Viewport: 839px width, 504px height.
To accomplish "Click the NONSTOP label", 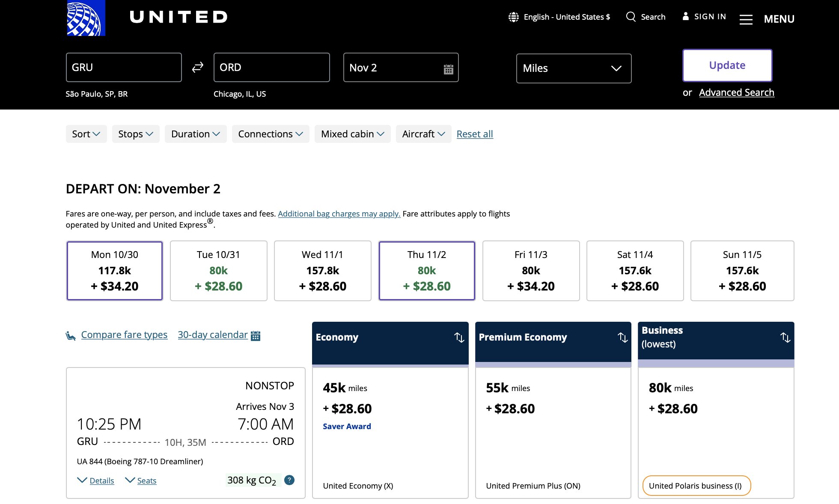I will click(x=270, y=385).
